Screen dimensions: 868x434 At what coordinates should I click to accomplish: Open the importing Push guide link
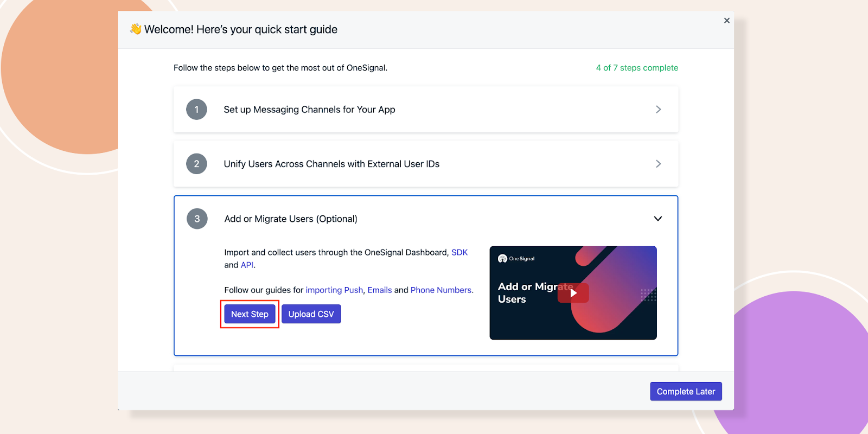pos(334,290)
